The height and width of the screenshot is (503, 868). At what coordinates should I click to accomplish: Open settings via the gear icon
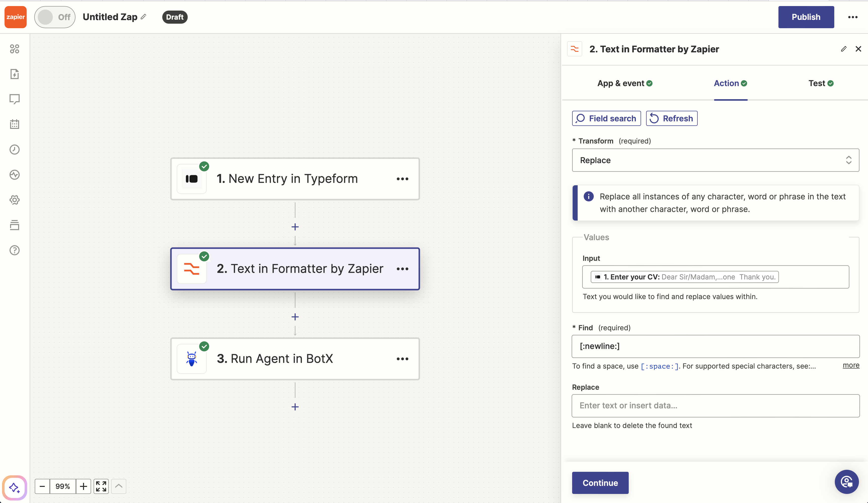(x=15, y=200)
